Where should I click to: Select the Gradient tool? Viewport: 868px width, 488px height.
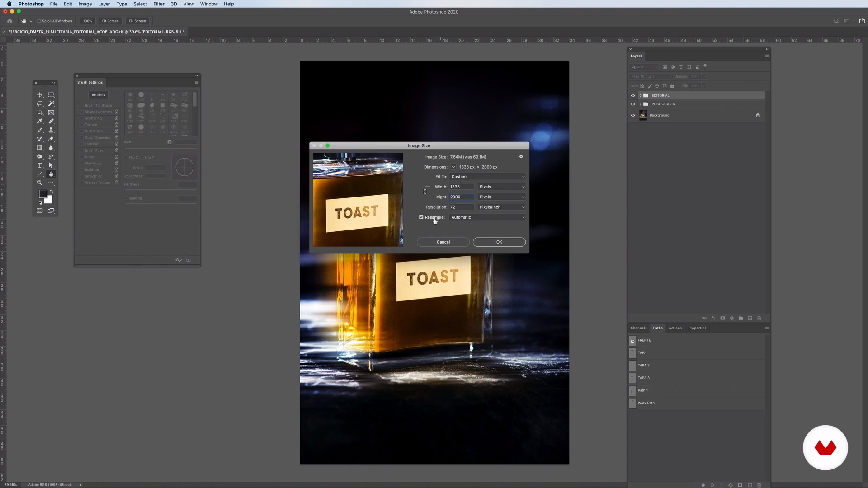point(40,148)
